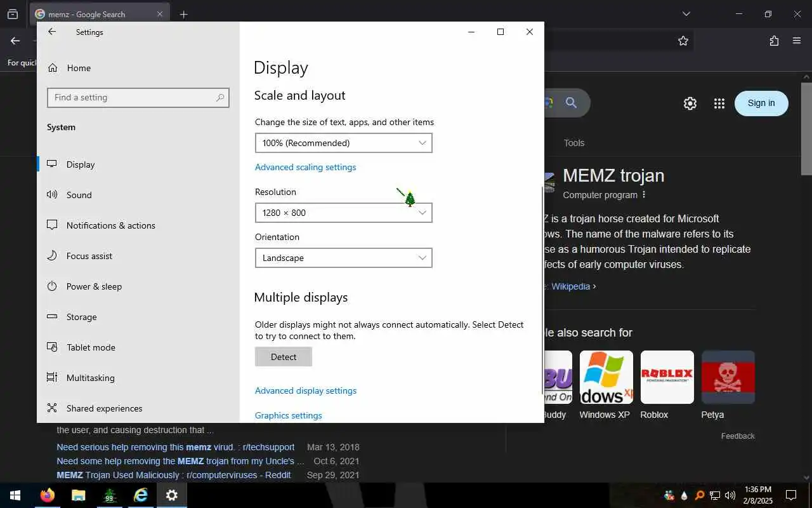Click the Find a setting search box
The width and height of the screenshot is (812, 508).
click(138, 98)
